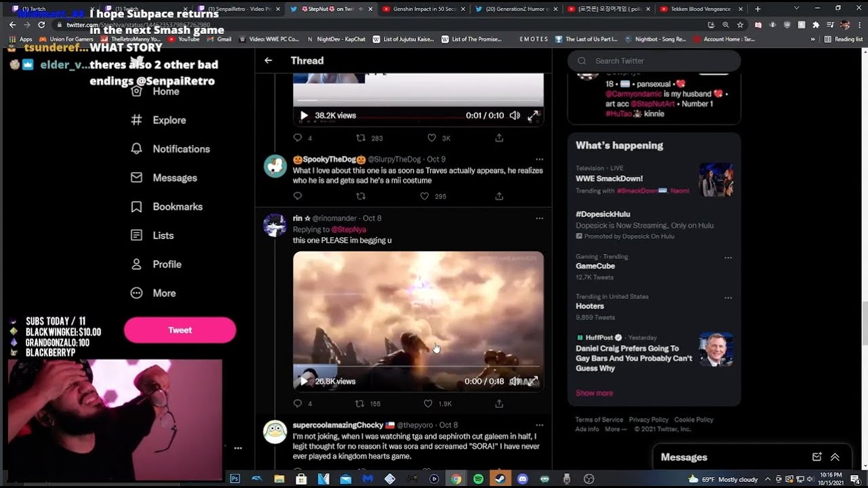Open more options for Hooters trend
The image size is (868, 488).
click(728, 298)
